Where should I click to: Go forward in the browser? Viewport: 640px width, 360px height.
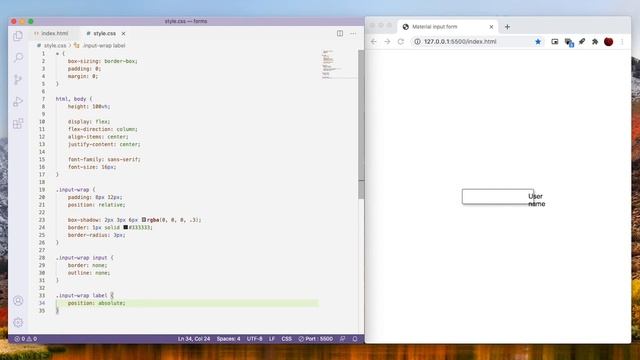click(387, 42)
